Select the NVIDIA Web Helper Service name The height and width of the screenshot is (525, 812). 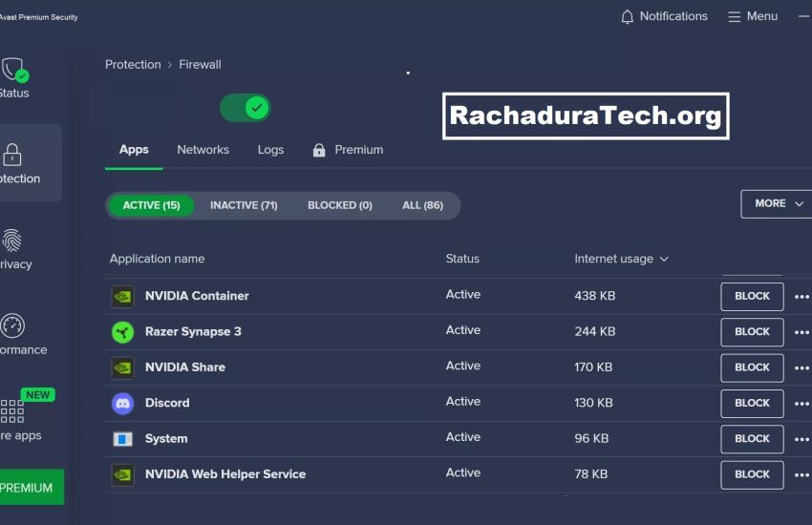click(225, 474)
